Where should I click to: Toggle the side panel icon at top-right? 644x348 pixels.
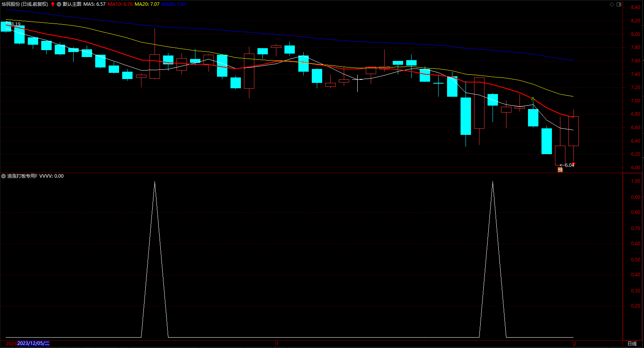(619, 4)
